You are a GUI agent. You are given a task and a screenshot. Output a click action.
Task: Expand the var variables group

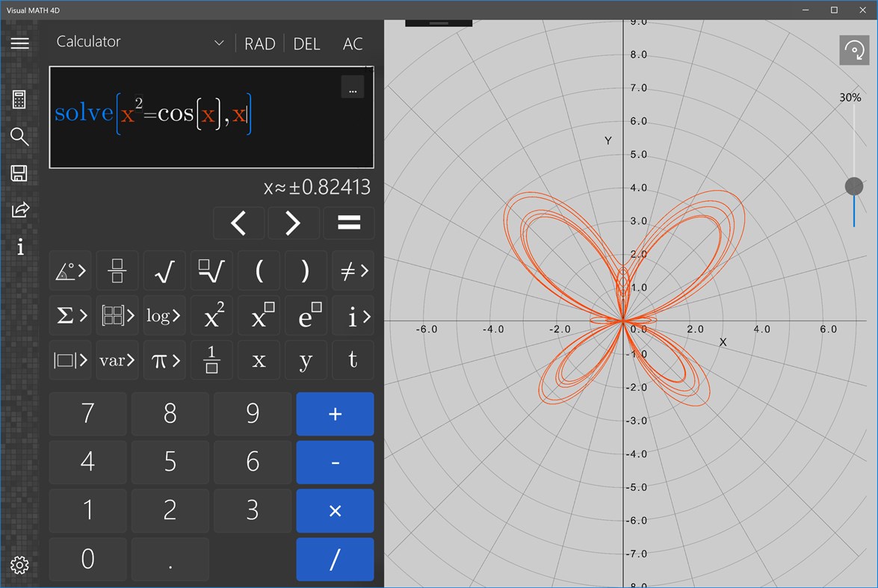(x=117, y=360)
